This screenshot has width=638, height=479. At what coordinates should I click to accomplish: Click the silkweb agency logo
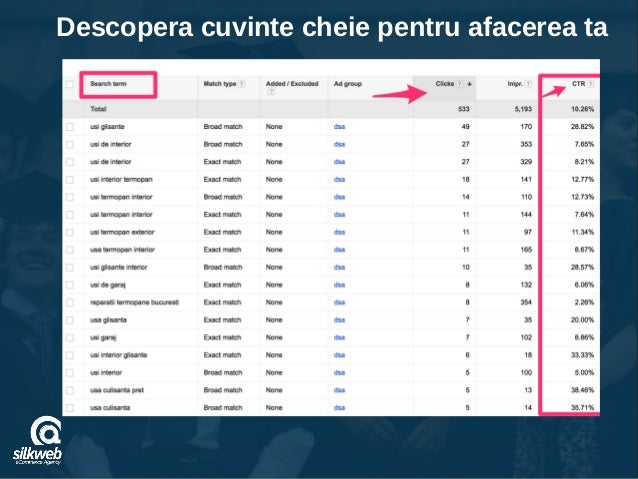37,441
